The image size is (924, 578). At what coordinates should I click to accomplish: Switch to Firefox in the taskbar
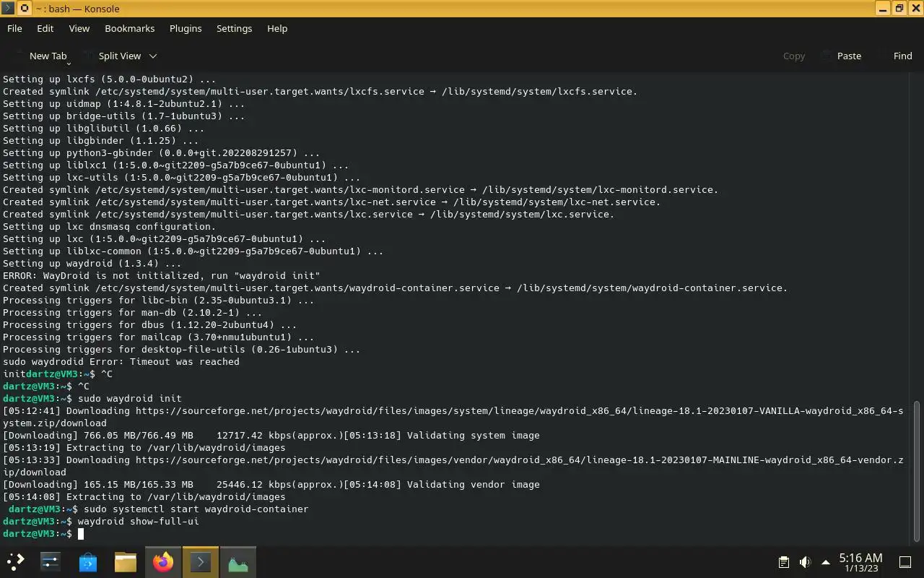point(163,561)
